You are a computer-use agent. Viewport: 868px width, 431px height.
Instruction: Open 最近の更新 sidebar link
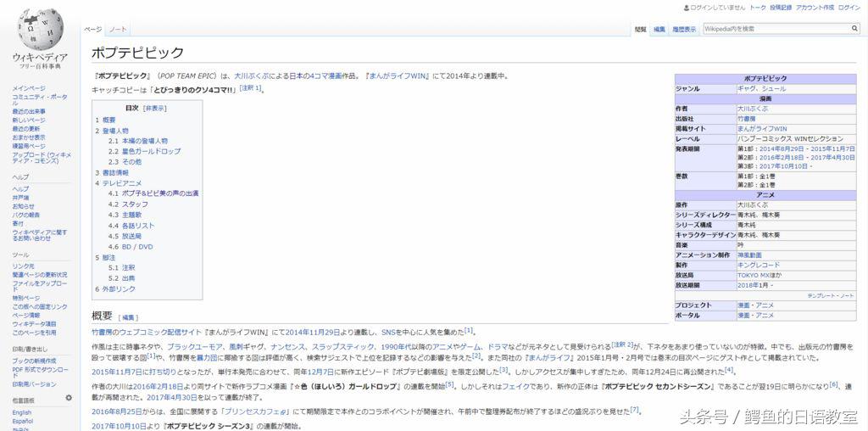tap(26, 128)
